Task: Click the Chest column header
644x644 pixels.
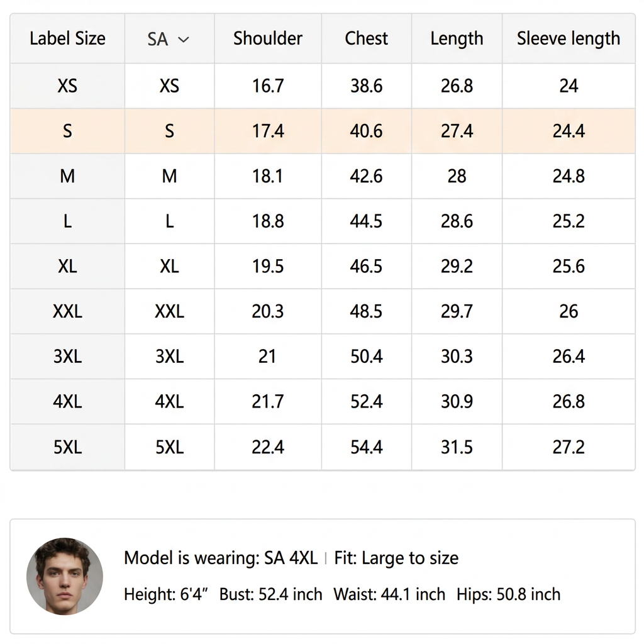Action: 367,38
